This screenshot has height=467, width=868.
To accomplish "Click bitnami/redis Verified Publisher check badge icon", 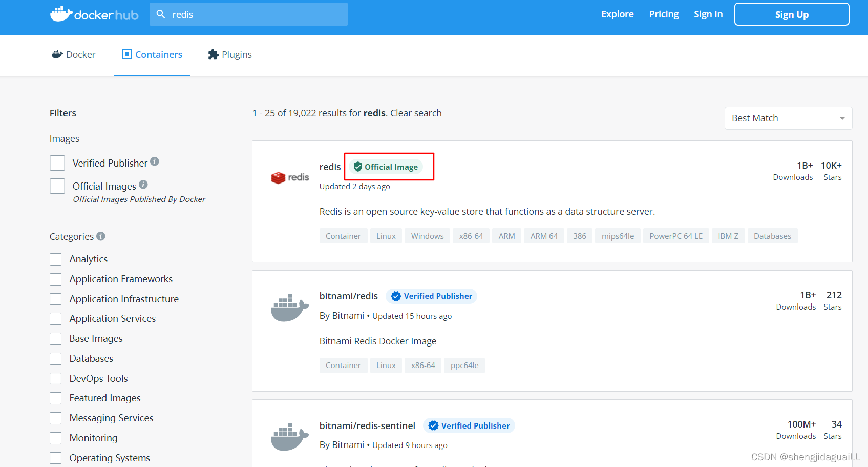I will pos(396,296).
